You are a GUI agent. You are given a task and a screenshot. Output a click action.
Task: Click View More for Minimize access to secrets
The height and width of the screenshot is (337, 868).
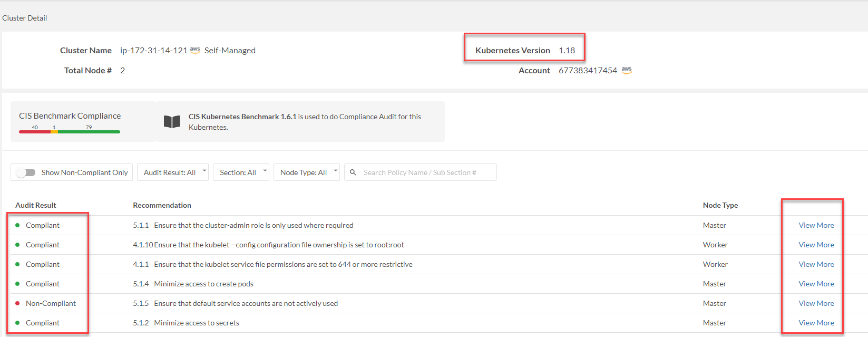(816, 323)
